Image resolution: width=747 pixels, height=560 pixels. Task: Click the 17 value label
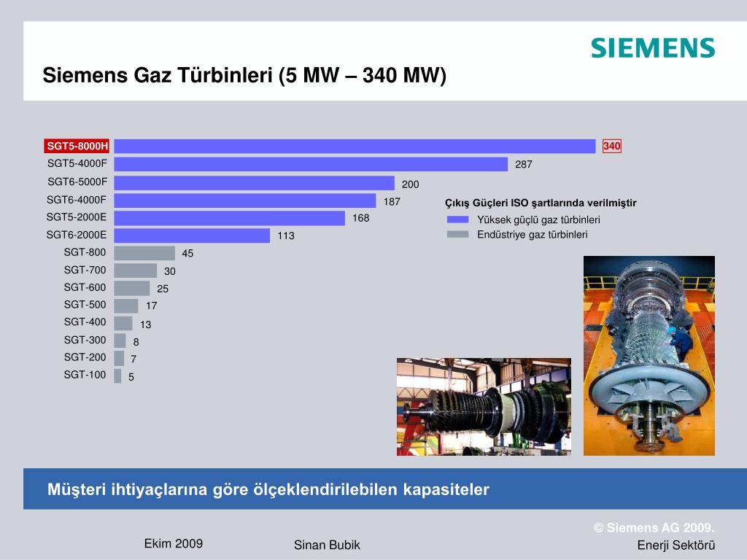click(x=152, y=306)
